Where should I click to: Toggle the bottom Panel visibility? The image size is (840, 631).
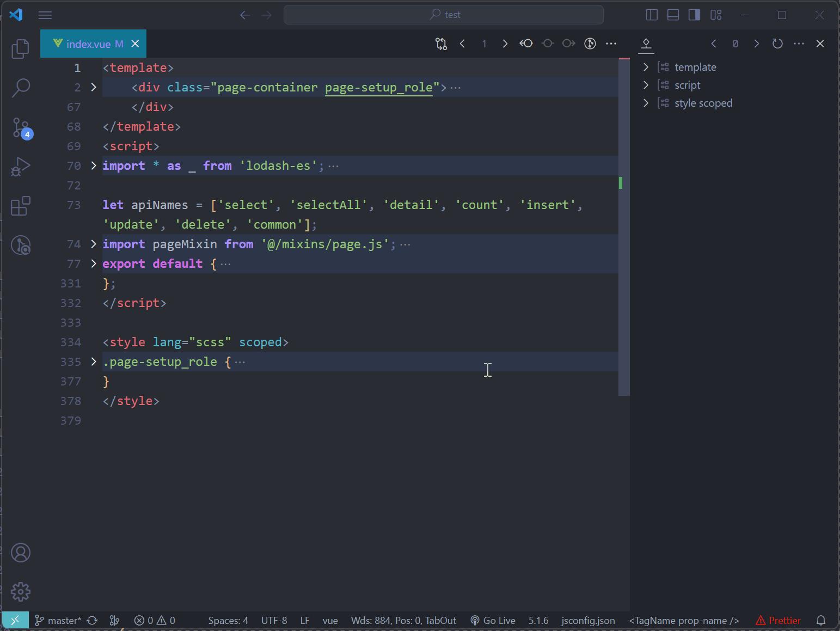(x=672, y=15)
